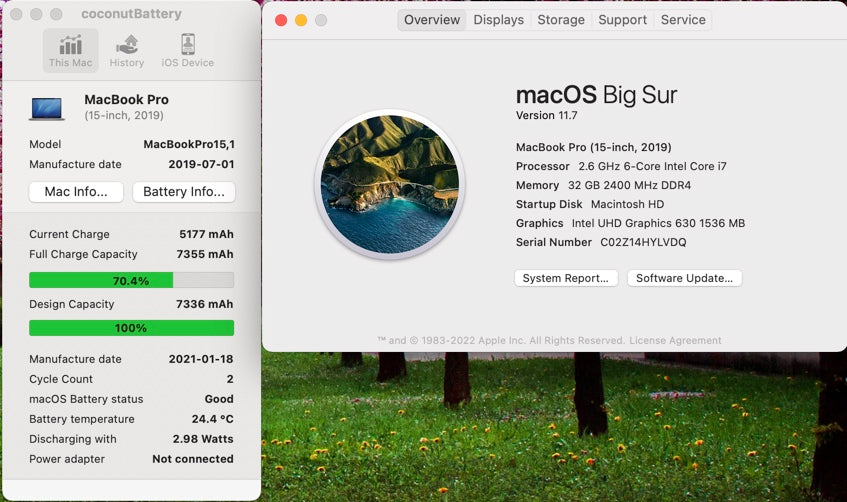Click Graphics Intel UHD Graphics 630 line
This screenshot has height=502, width=847.
point(630,223)
